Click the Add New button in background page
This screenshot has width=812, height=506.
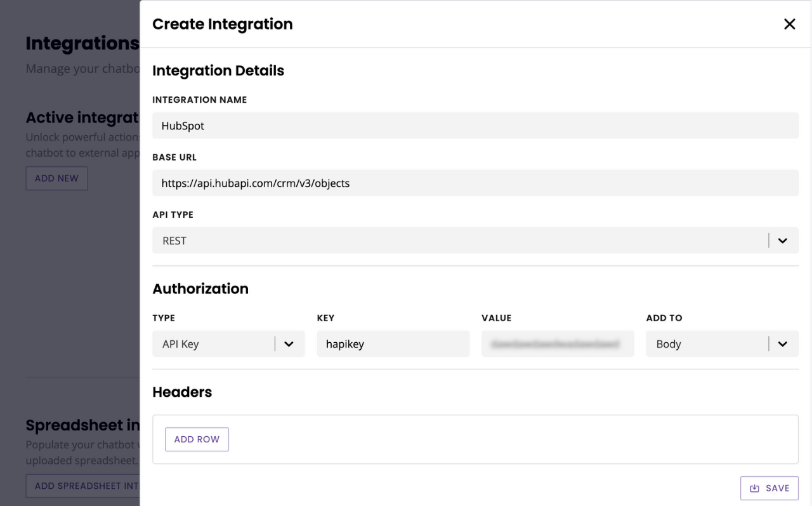[x=56, y=178]
